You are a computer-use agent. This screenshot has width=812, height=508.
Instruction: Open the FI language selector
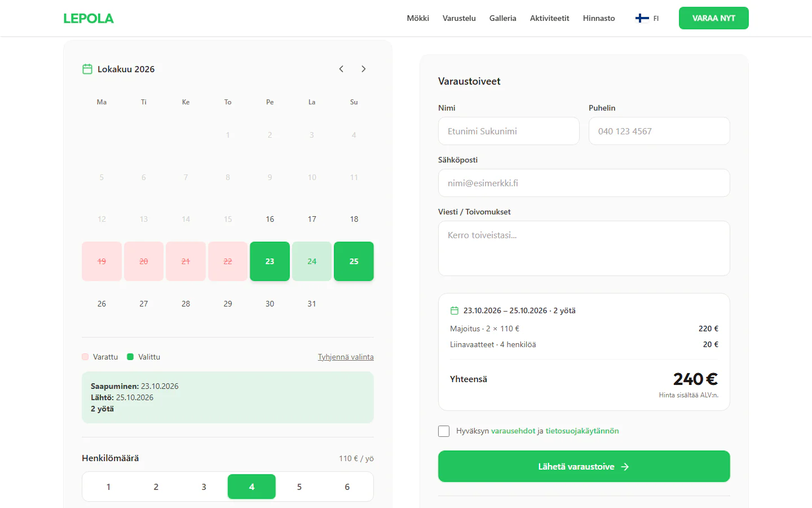click(647, 18)
